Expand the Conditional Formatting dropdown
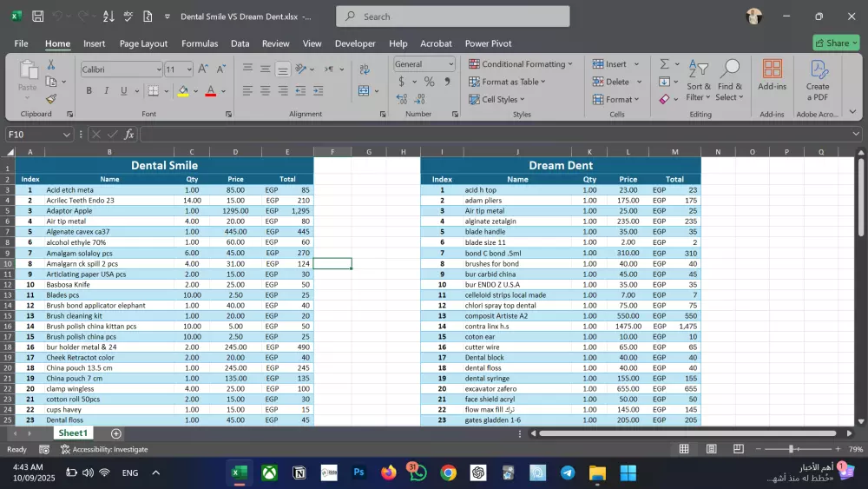The width and height of the screenshot is (868, 489). tap(521, 64)
